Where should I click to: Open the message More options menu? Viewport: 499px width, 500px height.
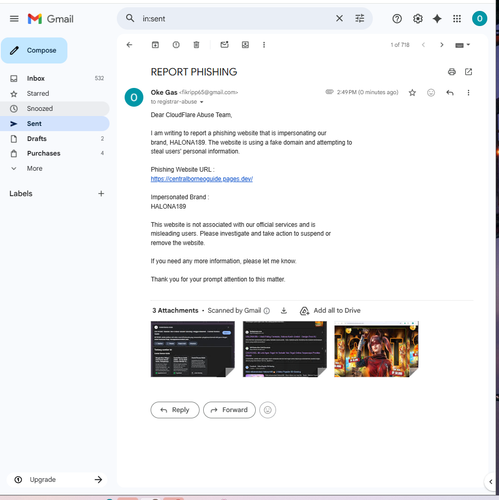point(468,93)
